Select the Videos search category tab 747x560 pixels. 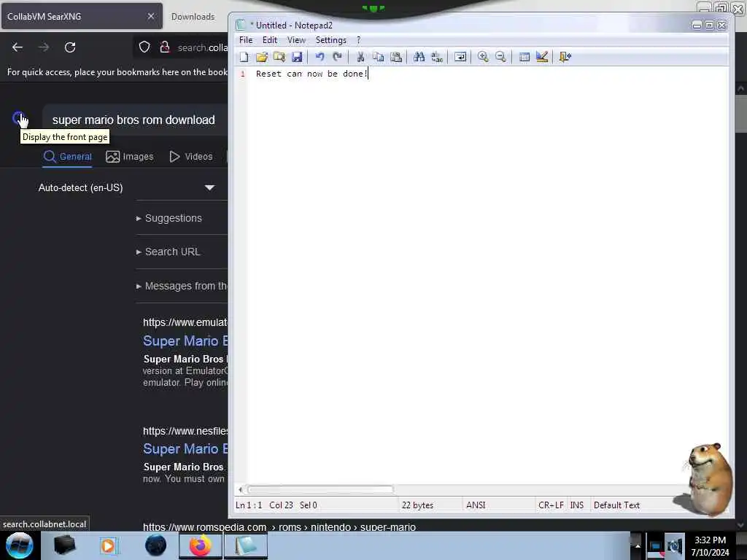pyautogui.click(x=191, y=156)
